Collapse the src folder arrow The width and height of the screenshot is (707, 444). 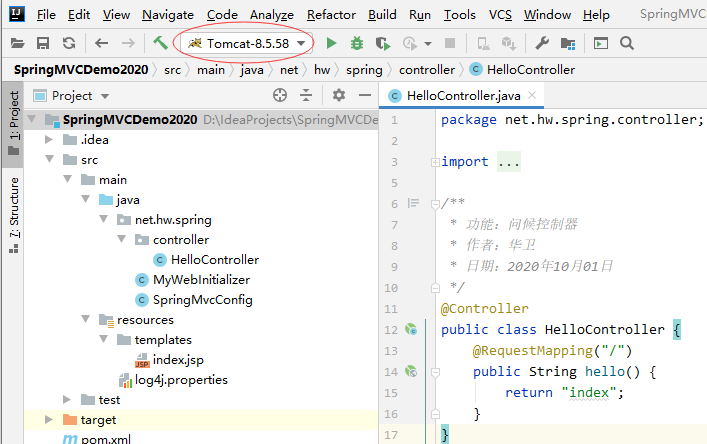(50, 159)
